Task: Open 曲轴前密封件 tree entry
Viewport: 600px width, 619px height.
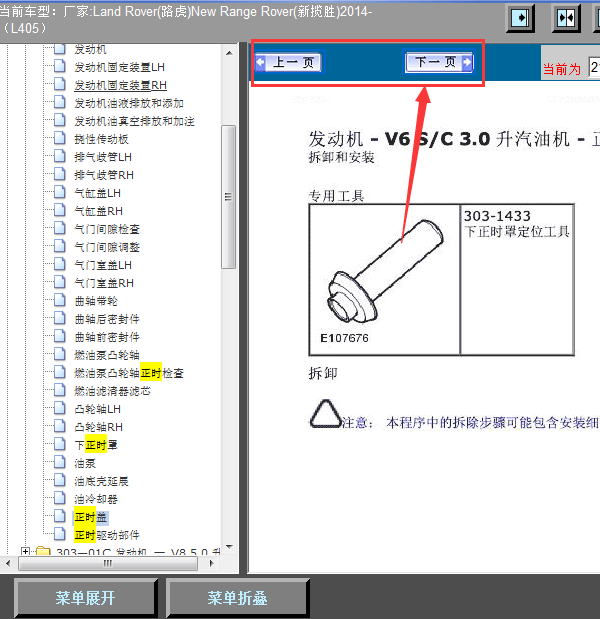Action: [107, 337]
